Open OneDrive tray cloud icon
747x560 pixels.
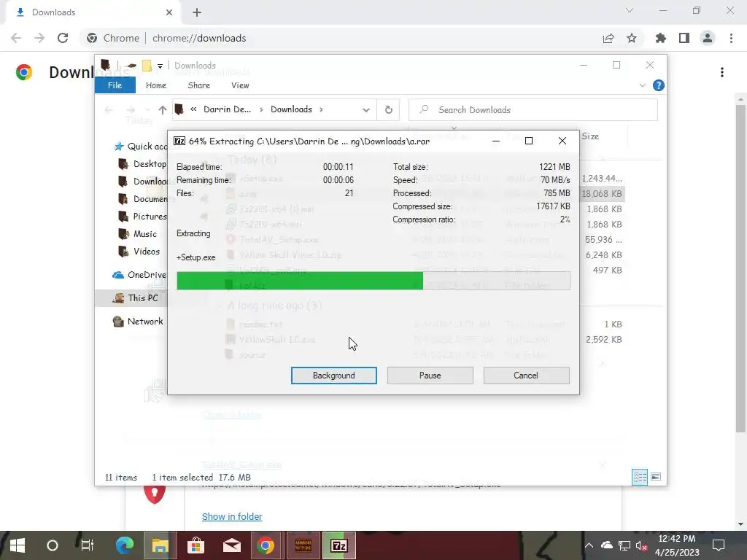pos(606,545)
